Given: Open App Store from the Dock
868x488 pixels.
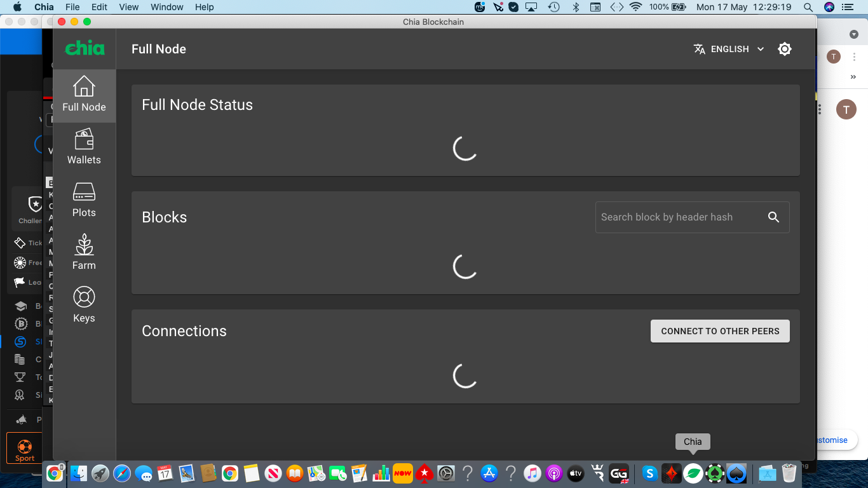Looking at the screenshot, I should (x=489, y=473).
